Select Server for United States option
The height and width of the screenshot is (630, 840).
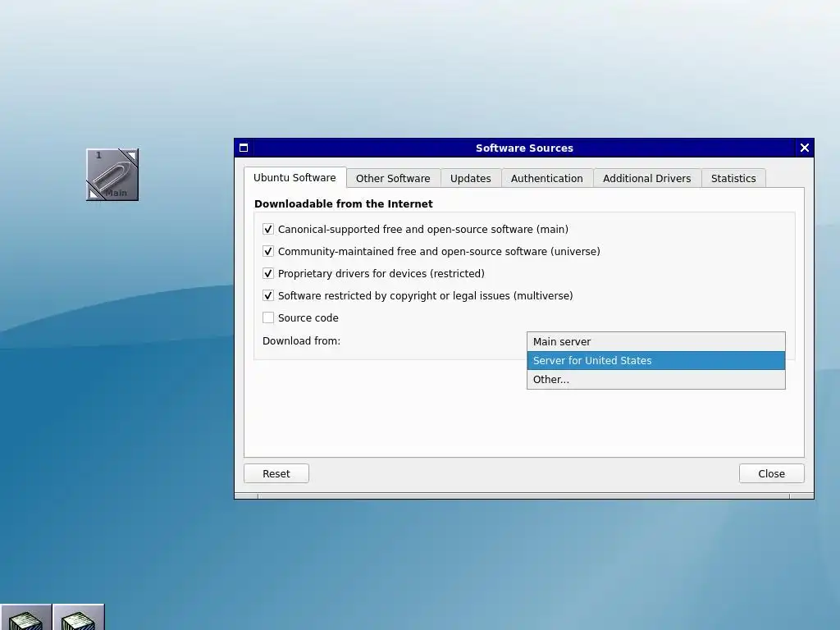[656, 361]
